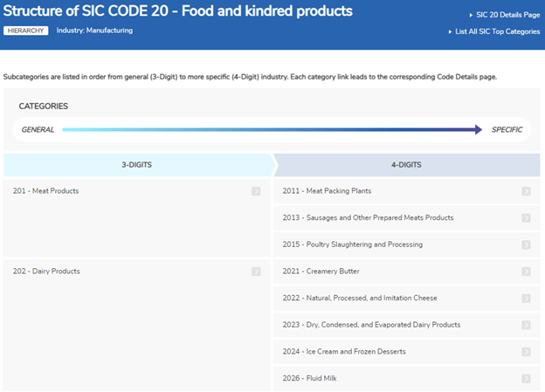The width and height of the screenshot is (545, 392).
Task: Open 2021 - Creamery Butter
Action: (x=321, y=271)
